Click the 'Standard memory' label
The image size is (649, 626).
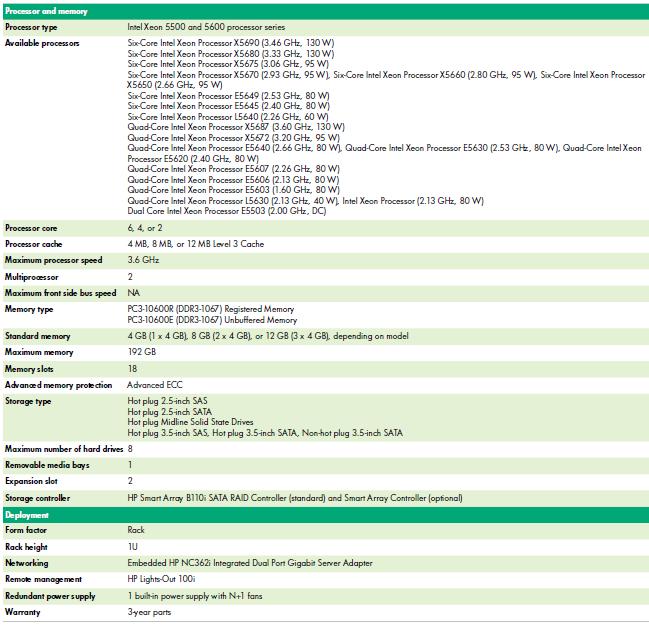[38, 336]
